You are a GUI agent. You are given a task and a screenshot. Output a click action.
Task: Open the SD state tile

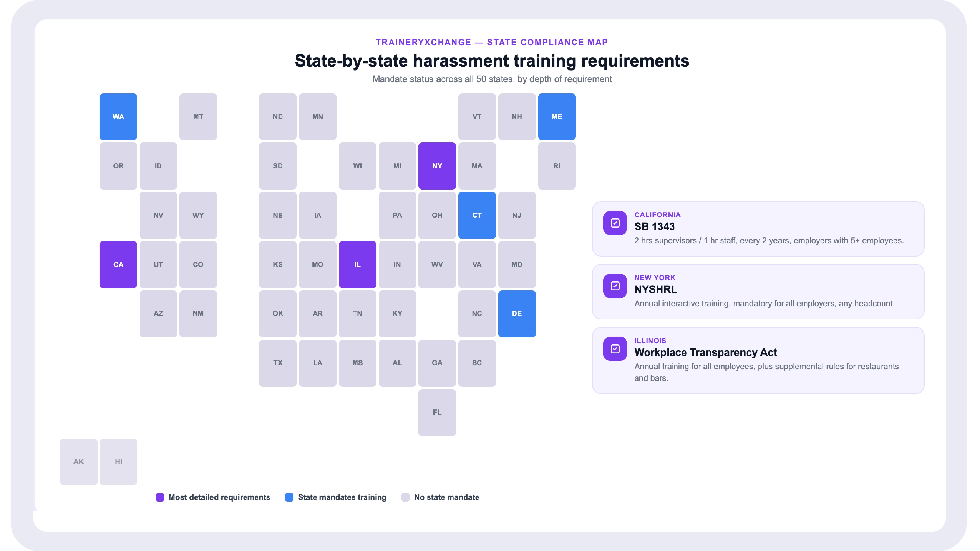pyautogui.click(x=278, y=166)
